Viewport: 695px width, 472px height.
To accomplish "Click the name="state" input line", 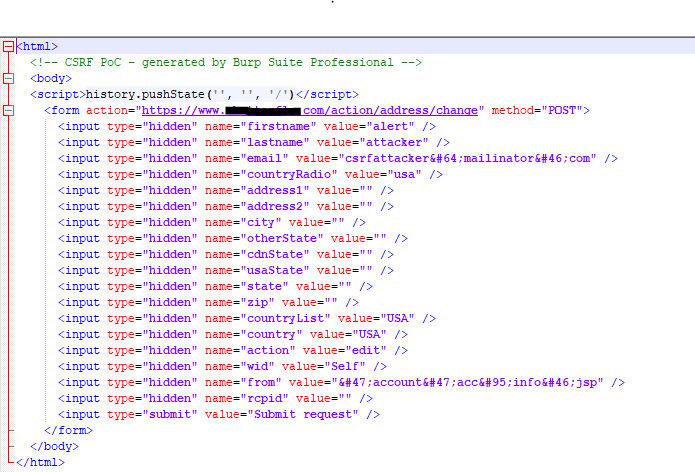I will coord(215,286).
